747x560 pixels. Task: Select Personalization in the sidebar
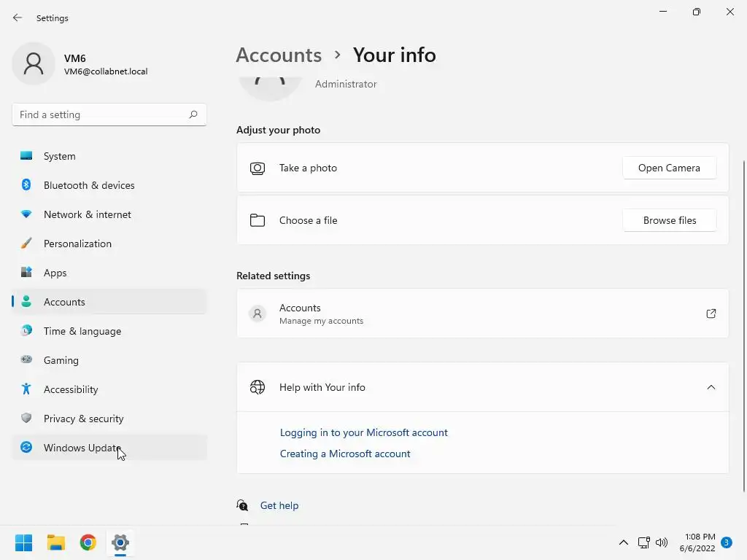click(x=77, y=244)
